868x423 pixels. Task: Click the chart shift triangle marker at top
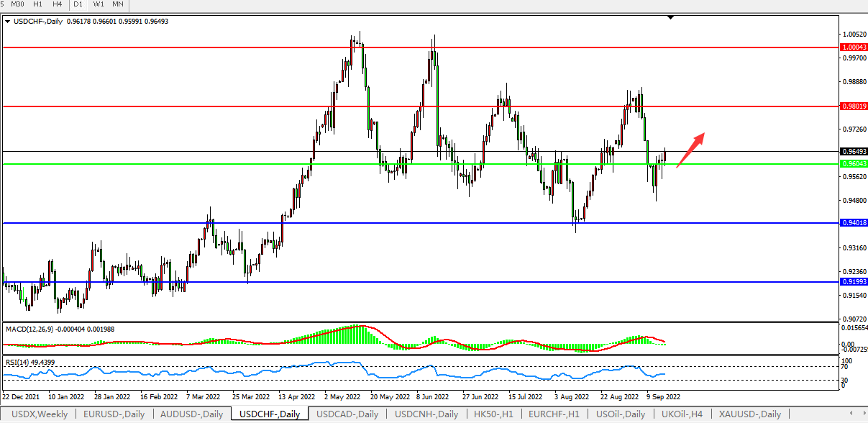[670, 17]
